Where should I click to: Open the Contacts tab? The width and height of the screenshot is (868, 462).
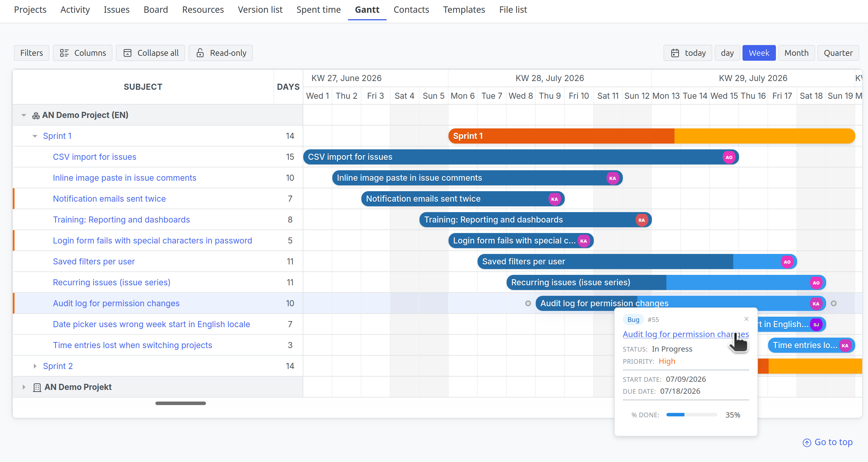[411, 10]
